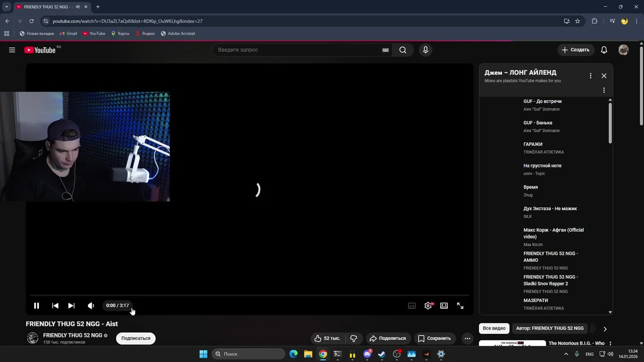
Task: Switch to theater mode view
Action: coord(444,306)
